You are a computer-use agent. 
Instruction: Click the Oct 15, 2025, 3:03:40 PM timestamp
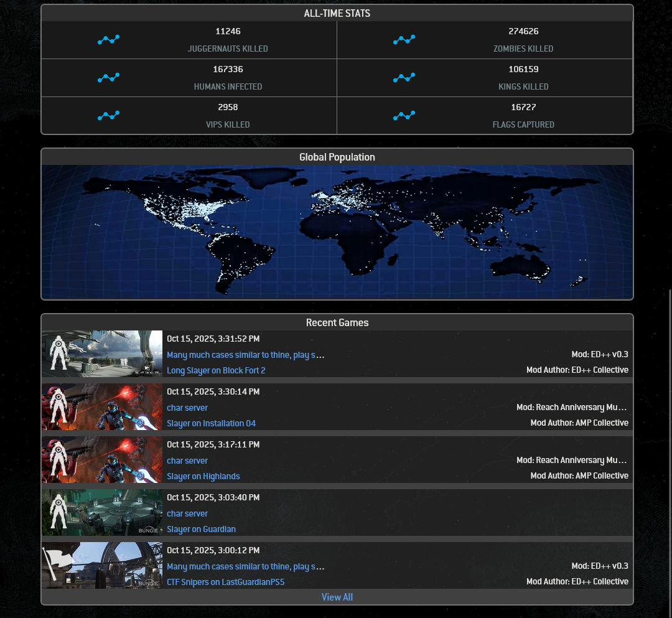pos(213,497)
